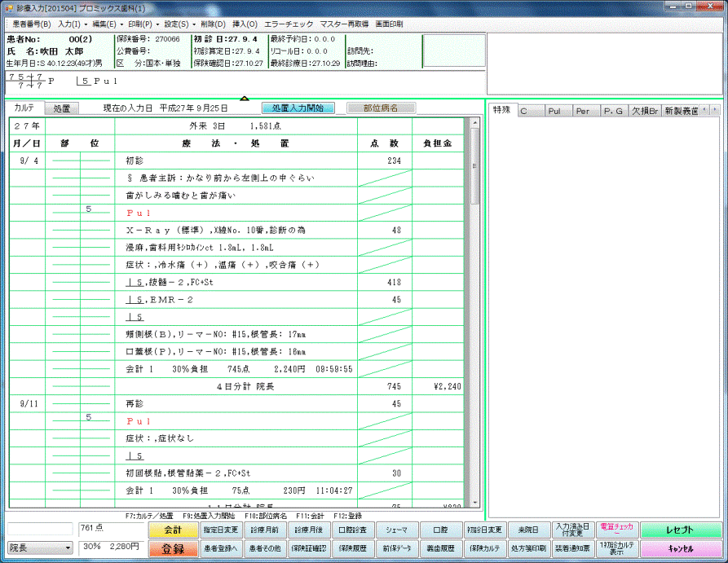Click the 患者登録へ button
728x563 pixels.
click(221, 548)
